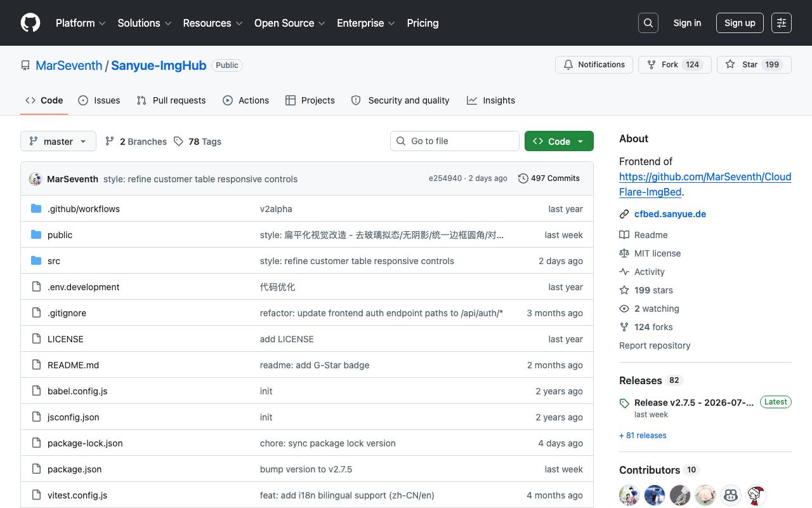
Task: Open the CloudFlare-ImgBed GitHub URL link
Action: (x=705, y=184)
